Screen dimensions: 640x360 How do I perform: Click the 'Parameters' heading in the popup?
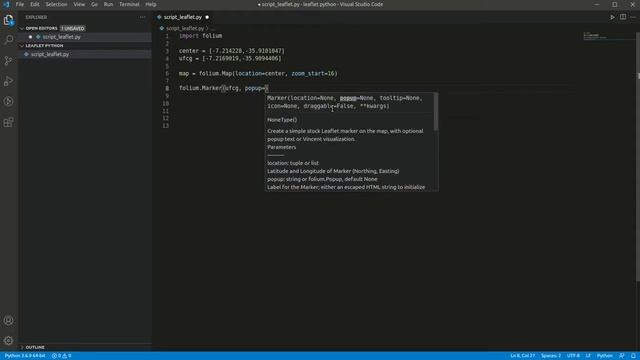point(282,147)
